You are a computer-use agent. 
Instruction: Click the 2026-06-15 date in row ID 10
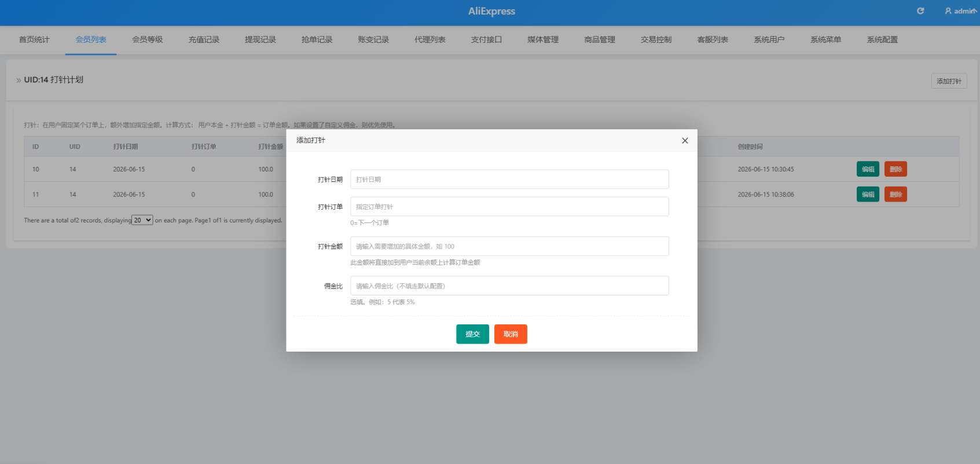(129, 170)
